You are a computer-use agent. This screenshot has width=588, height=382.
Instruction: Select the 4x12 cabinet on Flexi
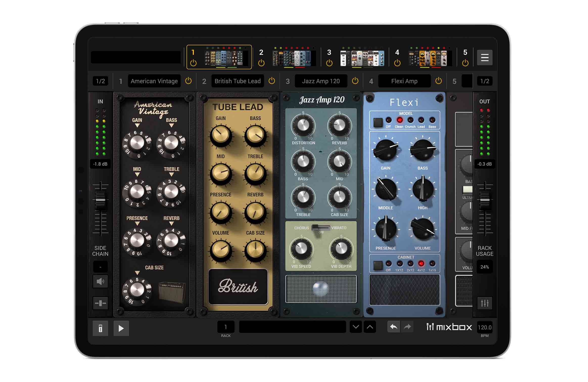point(421,264)
